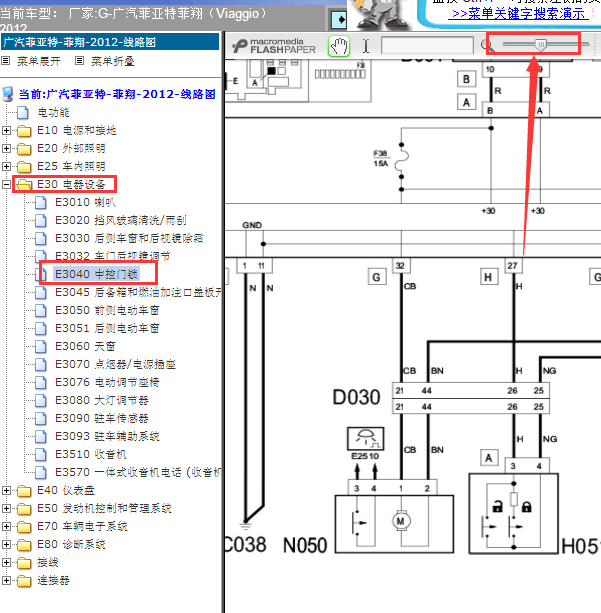Open E3510 收音机 diagram
601x613 pixels.
(91, 454)
